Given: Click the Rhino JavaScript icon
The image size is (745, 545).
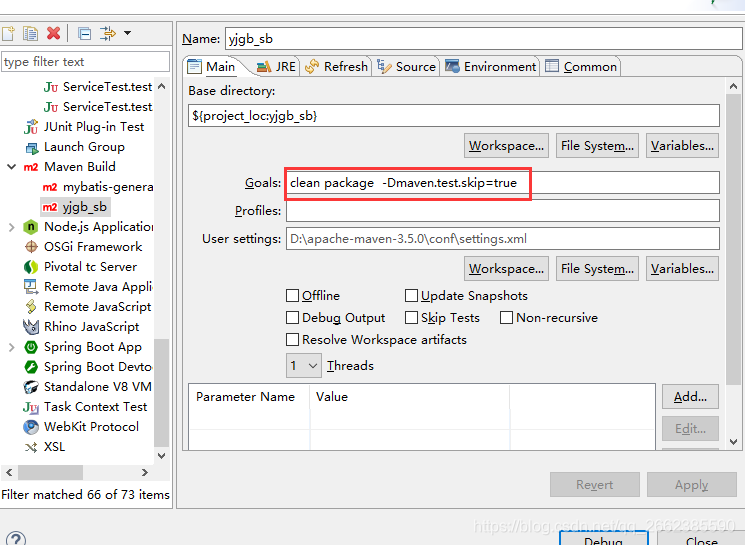Looking at the screenshot, I should [31, 327].
